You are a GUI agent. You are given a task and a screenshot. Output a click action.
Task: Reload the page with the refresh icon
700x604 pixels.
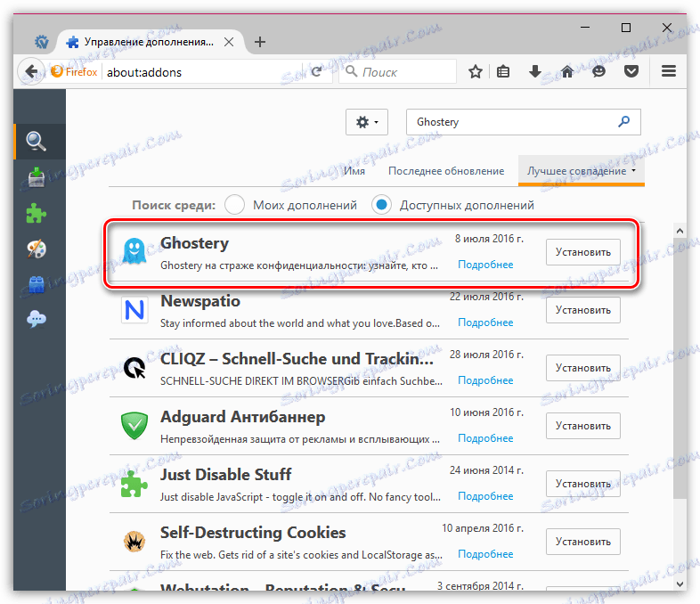(316, 72)
